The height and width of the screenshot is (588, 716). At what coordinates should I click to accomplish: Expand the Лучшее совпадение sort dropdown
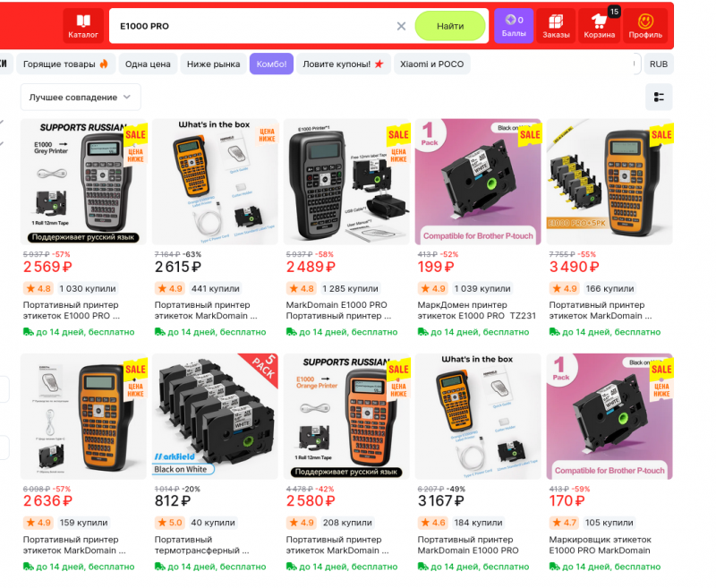(81, 97)
